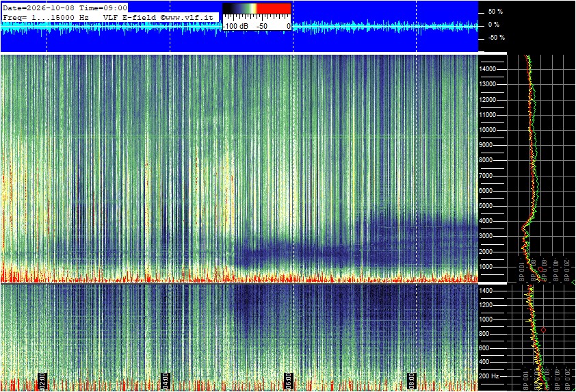Click the -50 % amplitude label

click(x=496, y=38)
